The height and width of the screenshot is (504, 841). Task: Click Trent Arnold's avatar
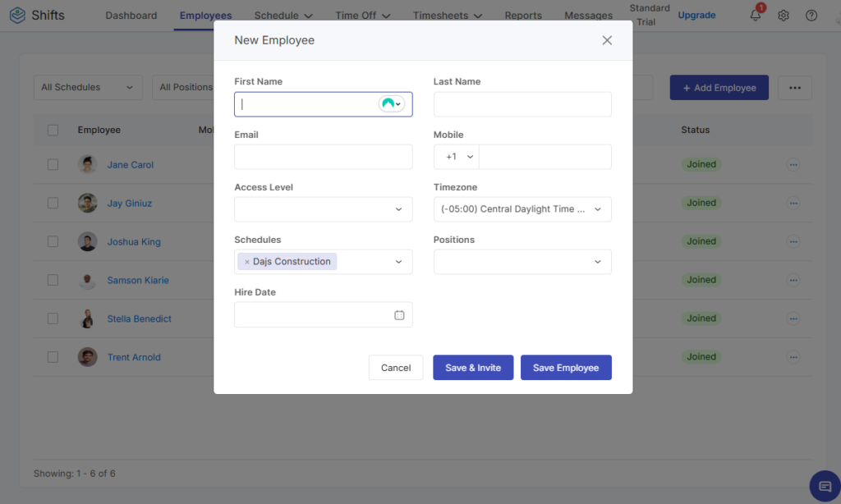[x=87, y=357]
